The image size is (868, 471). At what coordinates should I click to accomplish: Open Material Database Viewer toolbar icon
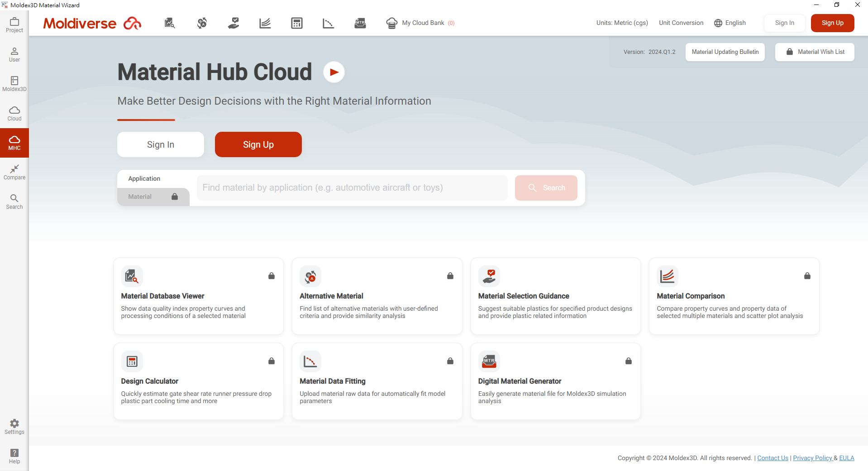[170, 23]
